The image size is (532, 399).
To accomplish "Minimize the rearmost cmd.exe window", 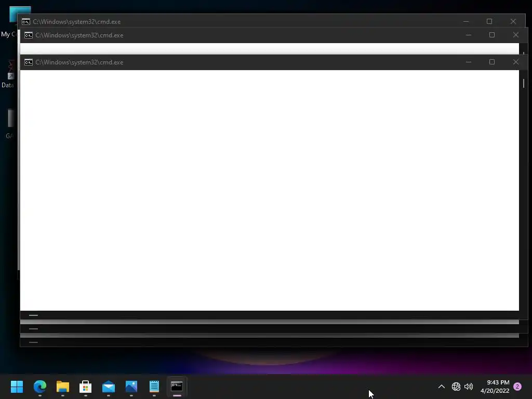I will (466, 21).
